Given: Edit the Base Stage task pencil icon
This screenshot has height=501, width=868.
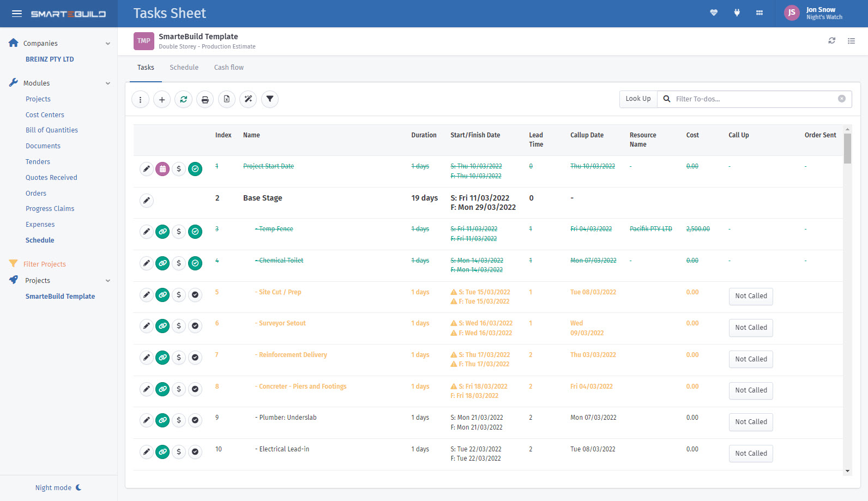Looking at the screenshot, I should (x=147, y=201).
